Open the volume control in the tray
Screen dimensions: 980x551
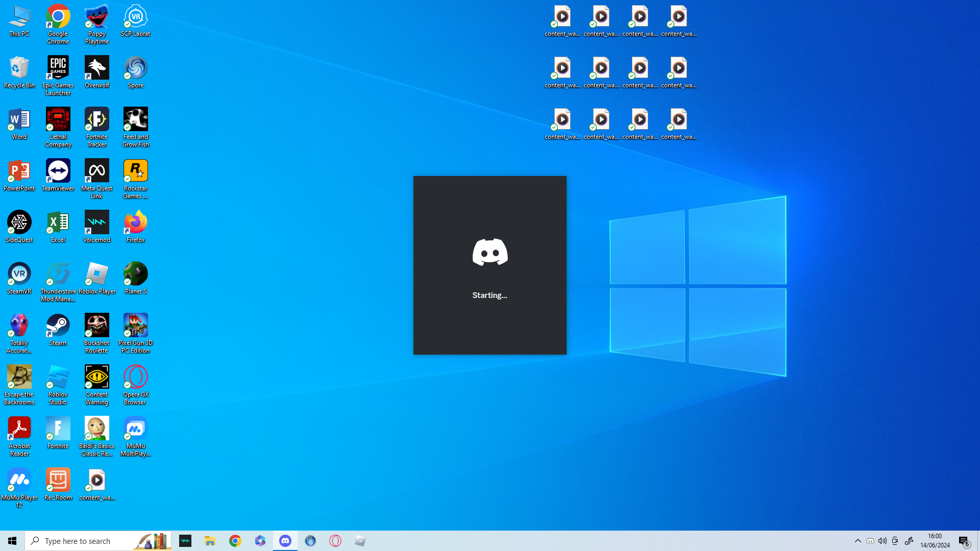coord(883,541)
